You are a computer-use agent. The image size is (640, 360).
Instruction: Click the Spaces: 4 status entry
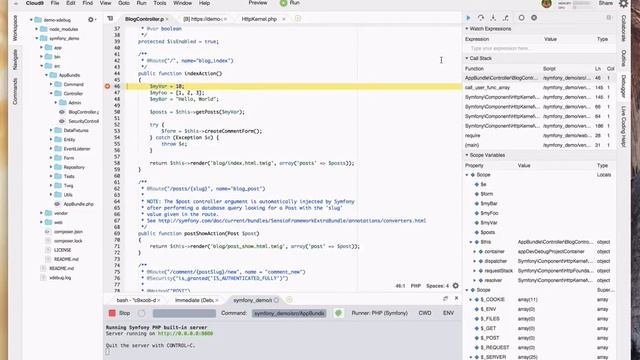437,286
